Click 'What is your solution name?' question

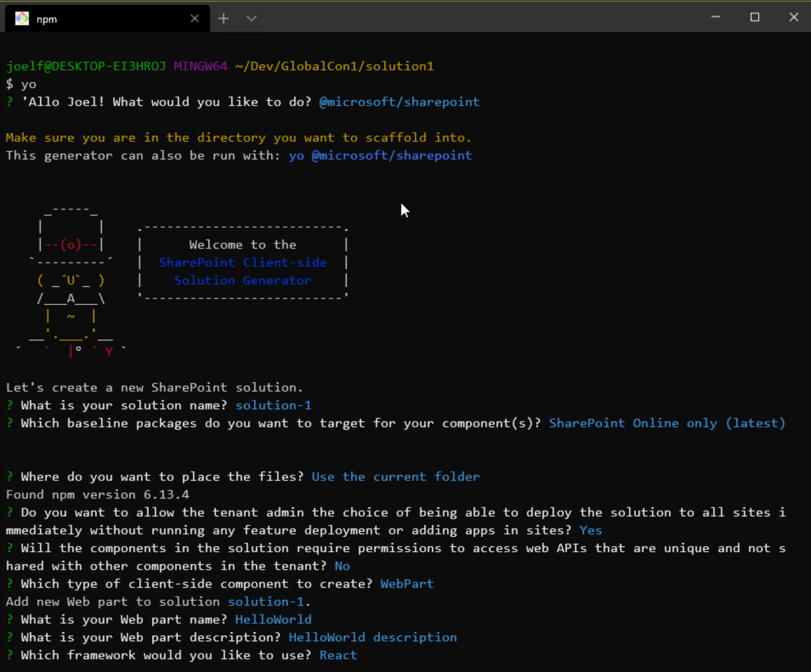pyautogui.click(x=124, y=405)
